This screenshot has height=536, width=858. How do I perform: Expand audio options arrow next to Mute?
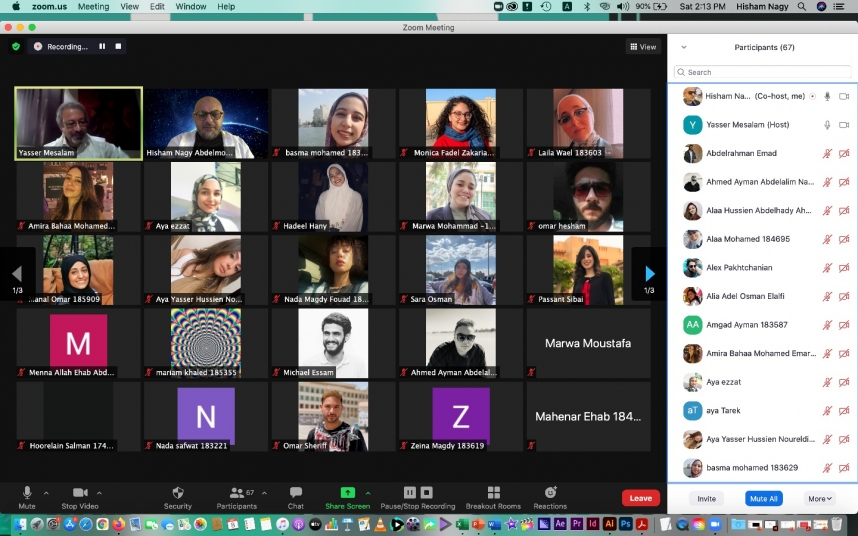pyautogui.click(x=47, y=493)
